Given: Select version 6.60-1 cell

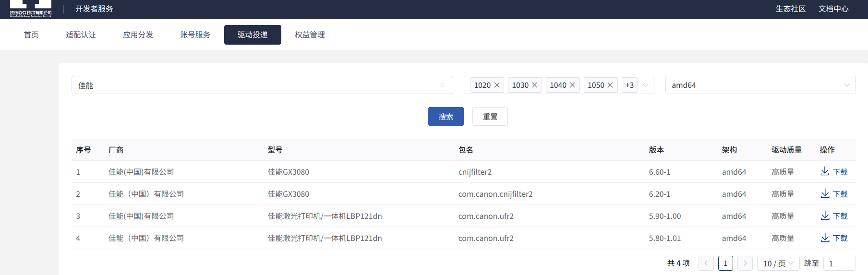Looking at the screenshot, I should [x=660, y=172].
